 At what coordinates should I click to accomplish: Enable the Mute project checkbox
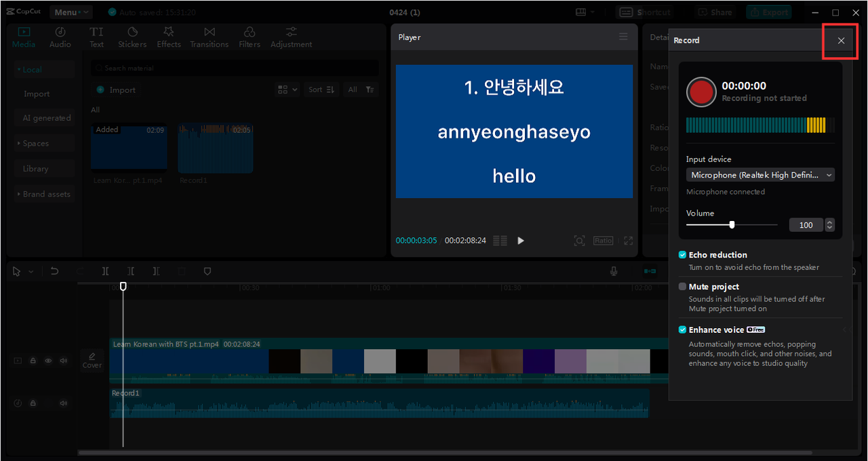(x=682, y=287)
